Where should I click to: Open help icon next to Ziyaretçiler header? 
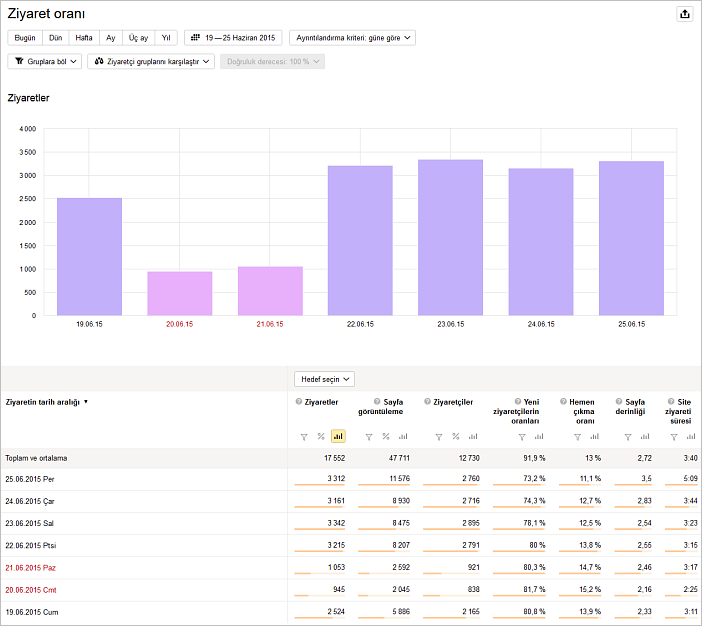click(x=428, y=402)
